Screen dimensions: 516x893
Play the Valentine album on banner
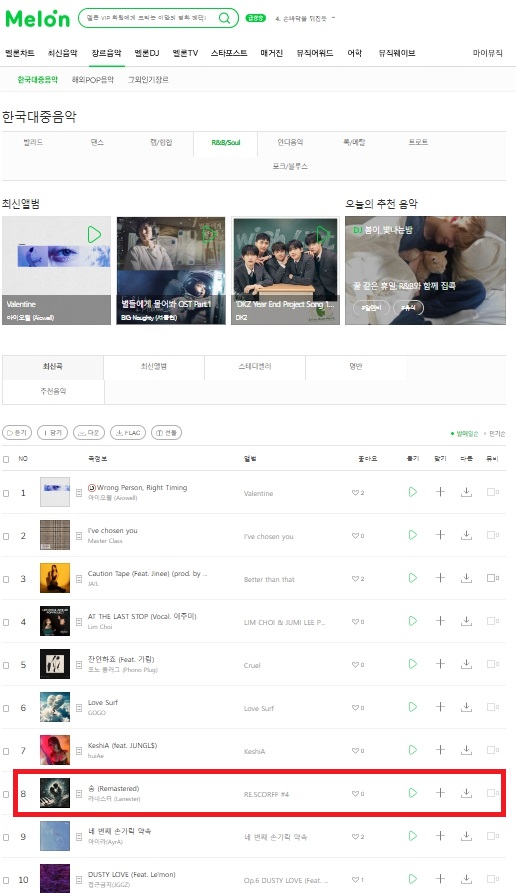tap(94, 234)
